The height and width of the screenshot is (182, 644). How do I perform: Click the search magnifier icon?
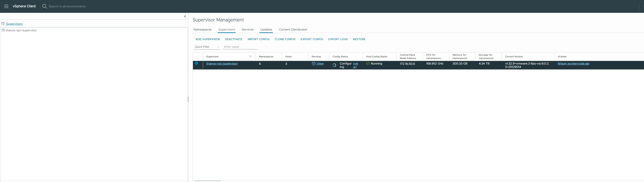pyautogui.click(x=45, y=6)
